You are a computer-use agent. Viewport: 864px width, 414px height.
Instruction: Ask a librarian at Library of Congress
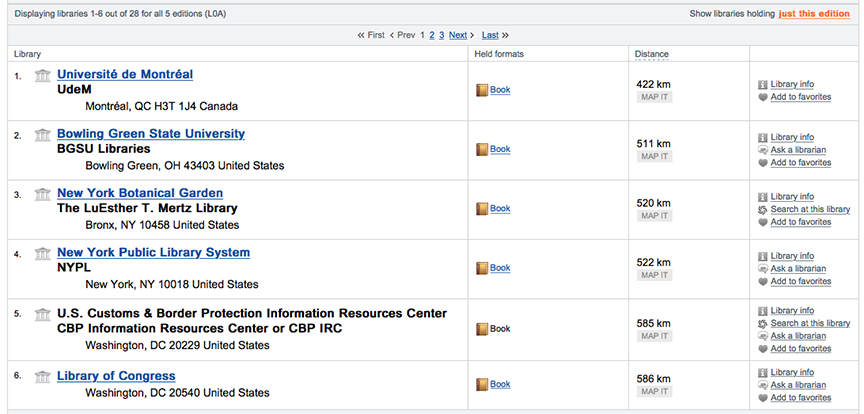pos(798,385)
